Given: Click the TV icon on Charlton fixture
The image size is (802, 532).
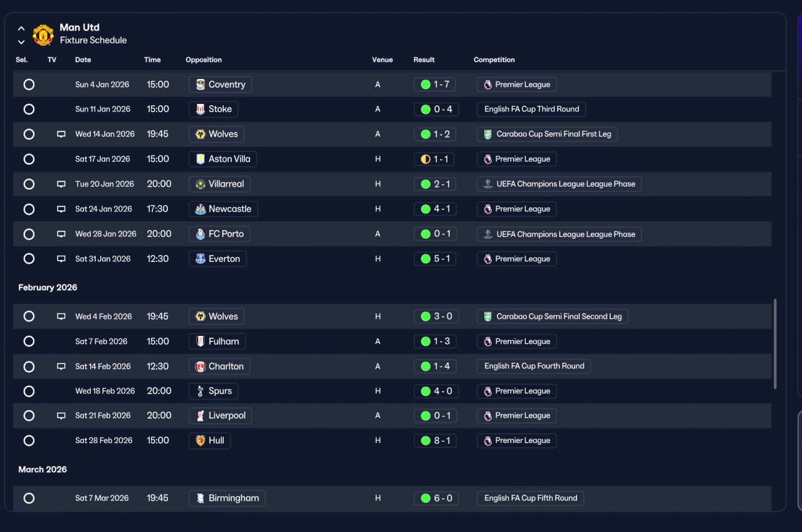Looking at the screenshot, I should click(61, 367).
